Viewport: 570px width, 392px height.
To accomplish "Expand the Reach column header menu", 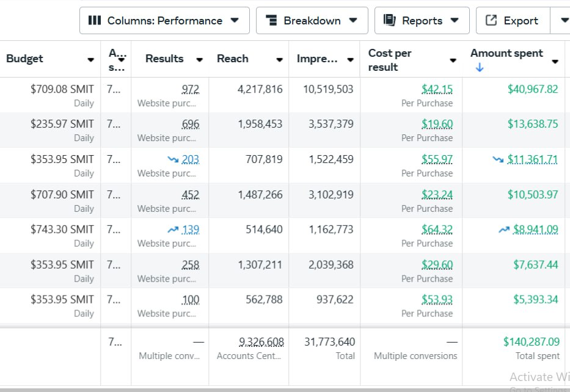I will [x=279, y=60].
